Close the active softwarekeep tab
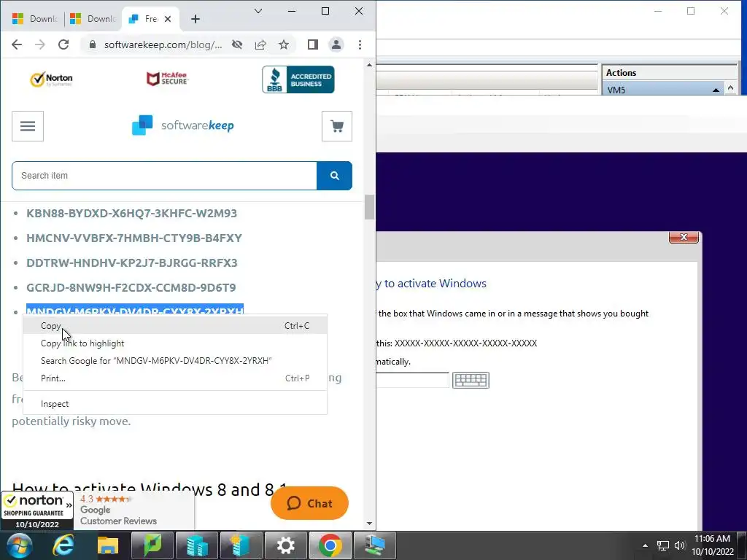Screen dimensions: 747x560 [x=168, y=19]
